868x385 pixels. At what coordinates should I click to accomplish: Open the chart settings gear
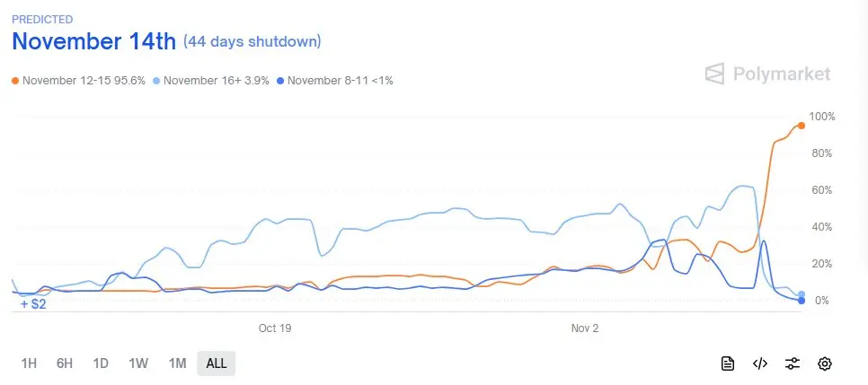(825, 363)
